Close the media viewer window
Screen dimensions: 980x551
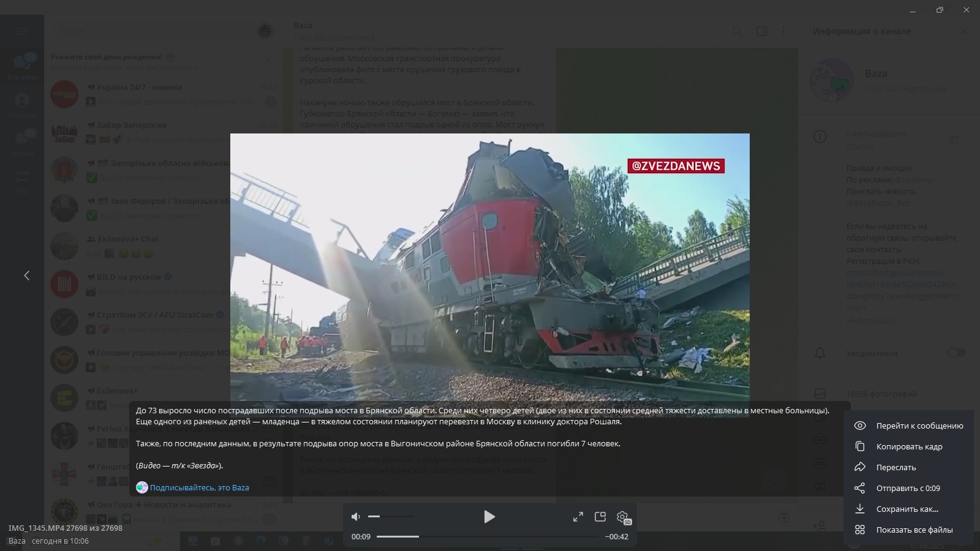pyautogui.click(x=967, y=10)
